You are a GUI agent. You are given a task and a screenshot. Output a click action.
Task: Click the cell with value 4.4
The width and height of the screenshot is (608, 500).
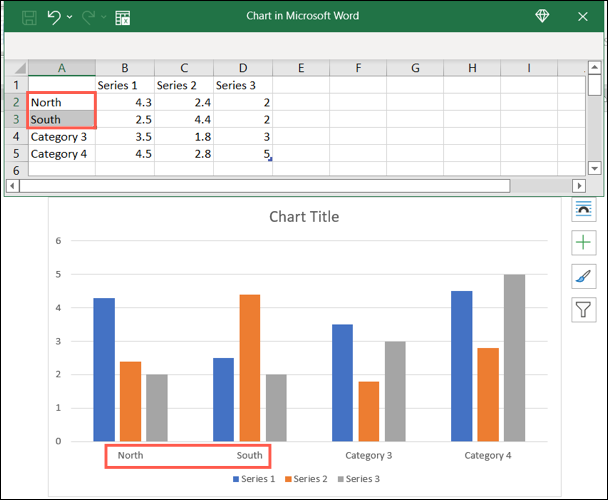(184, 119)
